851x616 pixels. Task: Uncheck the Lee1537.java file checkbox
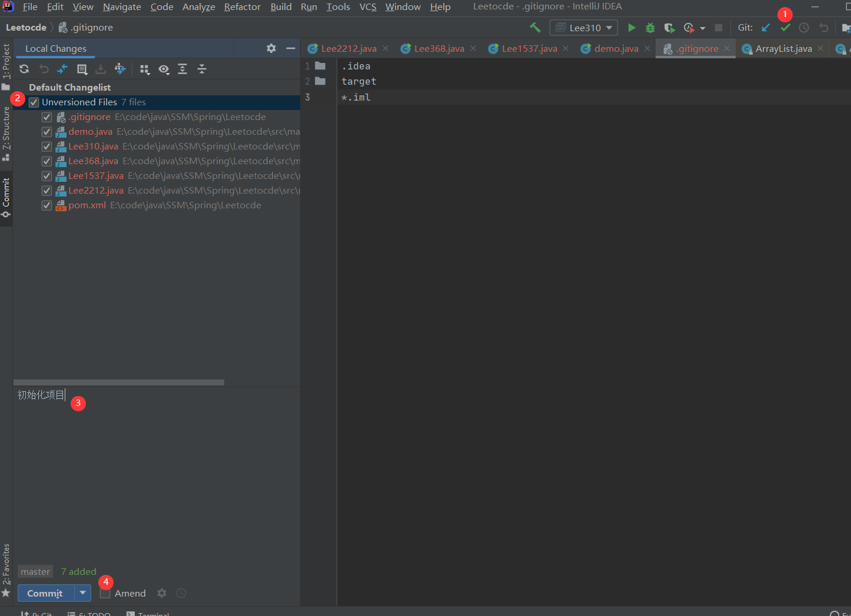[46, 176]
